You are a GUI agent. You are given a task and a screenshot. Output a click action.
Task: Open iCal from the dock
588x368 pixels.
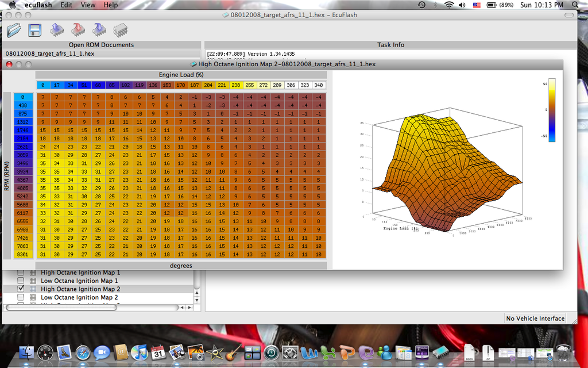point(158,352)
